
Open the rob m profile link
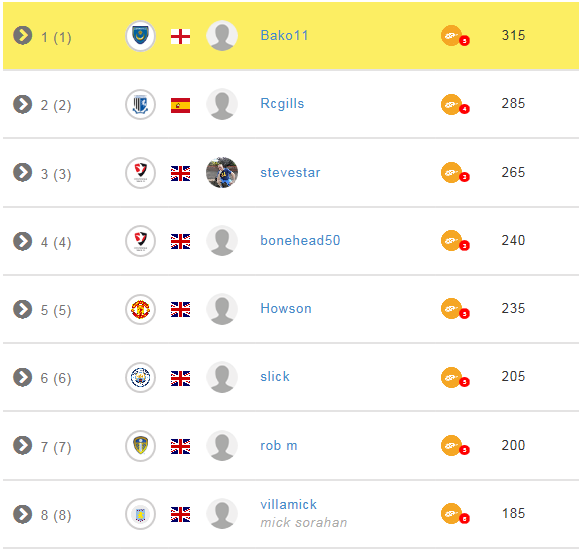(279, 445)
